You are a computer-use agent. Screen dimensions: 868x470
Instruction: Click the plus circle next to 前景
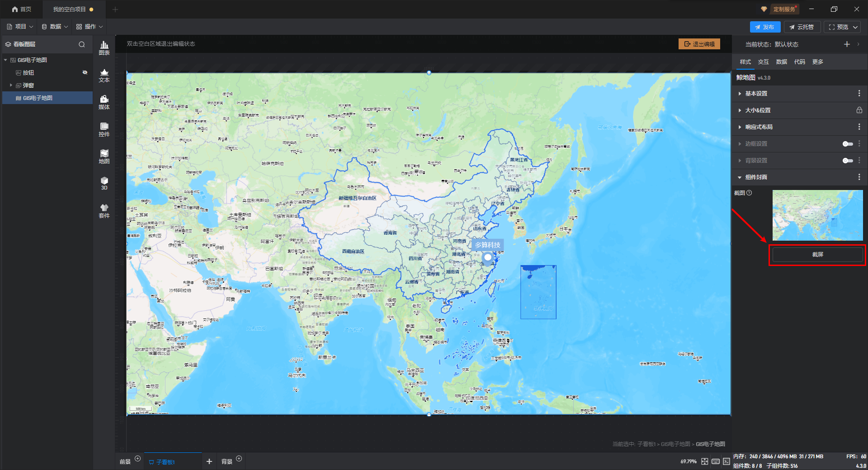click(x=138, y=459)
